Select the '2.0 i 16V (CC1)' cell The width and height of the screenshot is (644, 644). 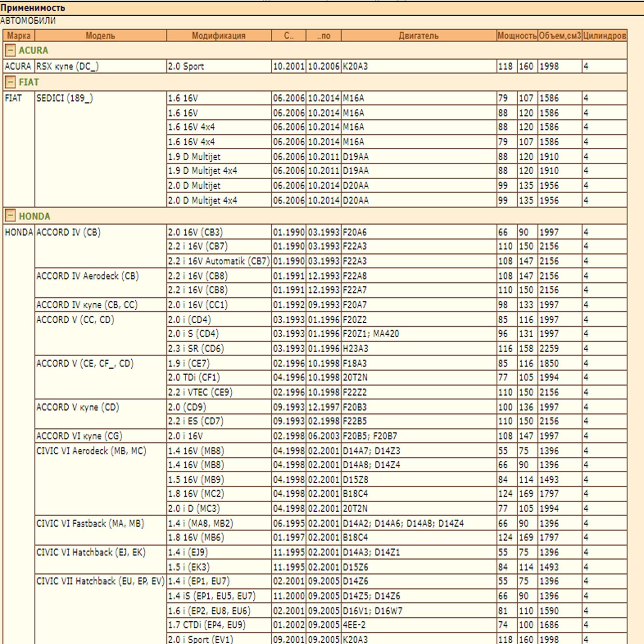point(219,305)
